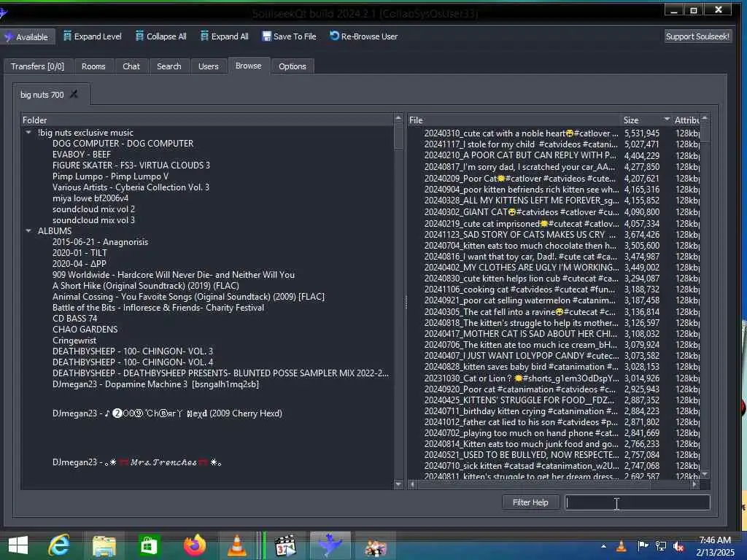This screenshot has width=747, height=560.
Task: Open the Transfers [0/0] tab
Action: pyautogui.click(x=37, y=66)
